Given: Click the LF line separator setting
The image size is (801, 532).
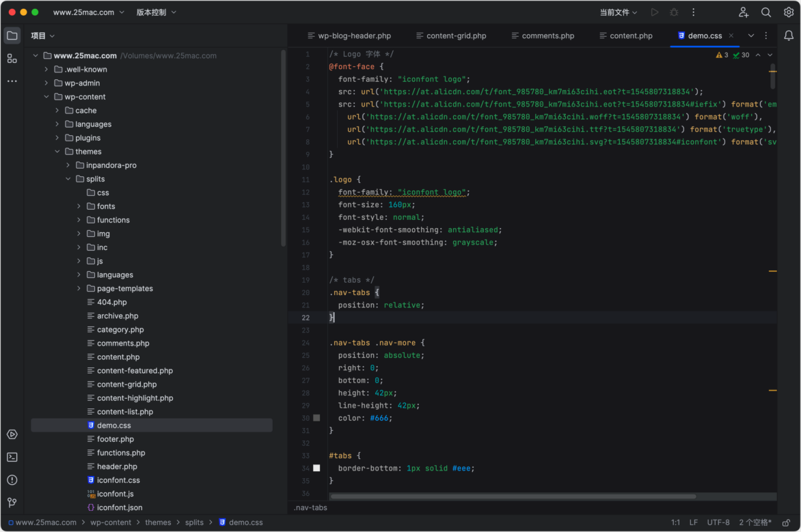Looking at the screenshot, I should 693,523.
